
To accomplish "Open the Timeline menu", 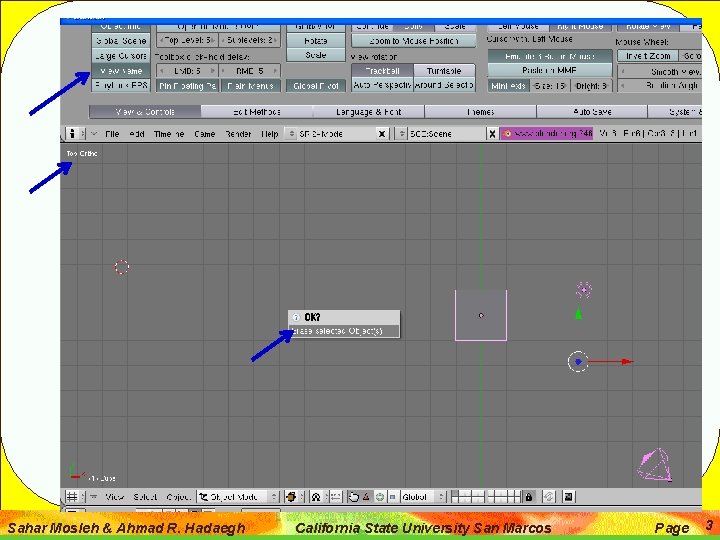I will [169, 134].
